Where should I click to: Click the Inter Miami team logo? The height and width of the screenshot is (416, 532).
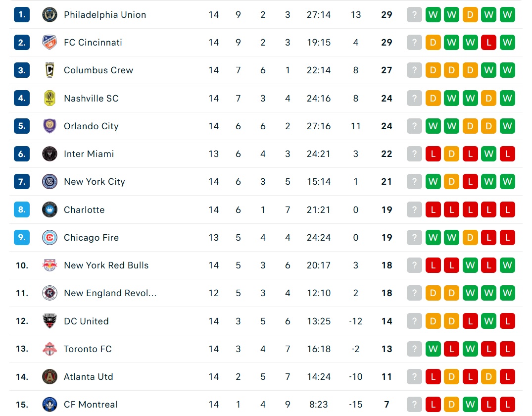pyautogui.click(x=49, y=154)
